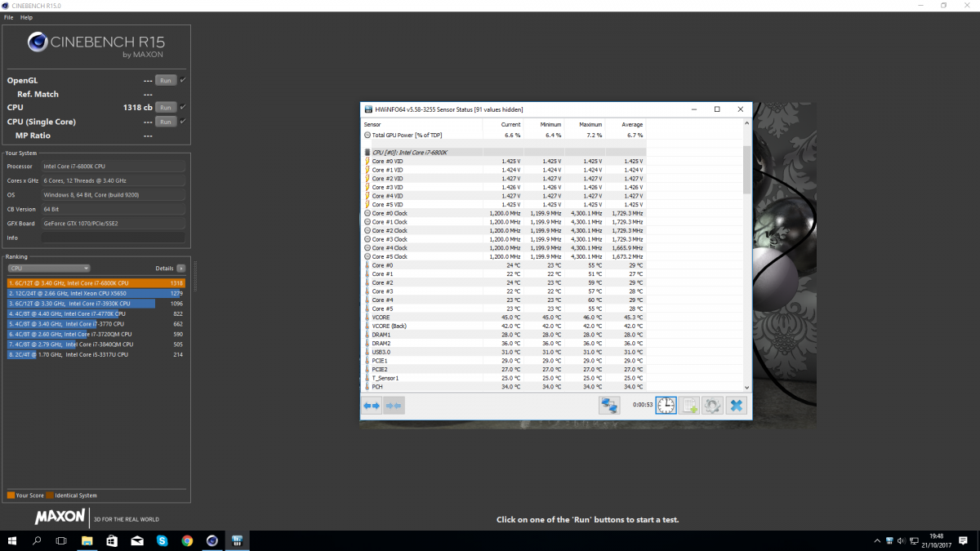980x551 pixels.
Task: Select the VCORE sensor row
Action: coord(504,317)
